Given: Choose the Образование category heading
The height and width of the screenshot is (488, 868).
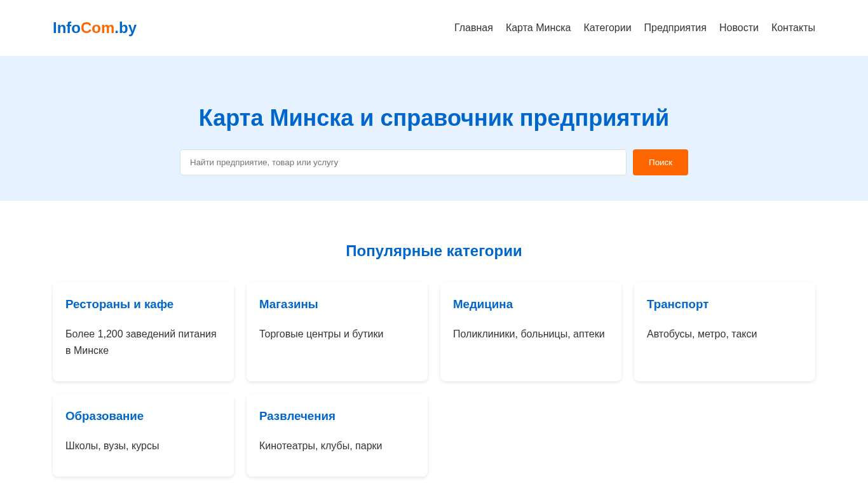Looking at the screenshot, I should click(104, 416).
